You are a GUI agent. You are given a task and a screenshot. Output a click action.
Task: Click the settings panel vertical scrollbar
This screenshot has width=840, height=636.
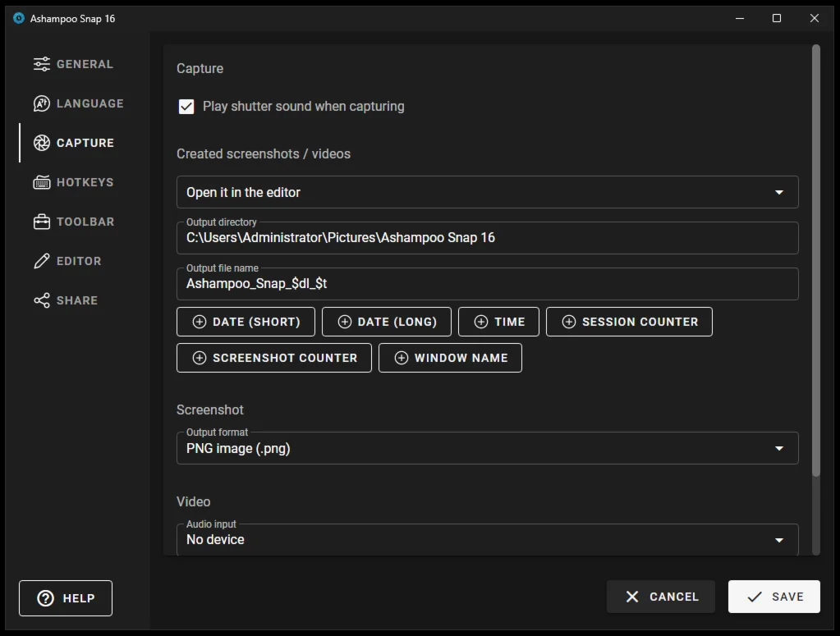coord(815,263)
